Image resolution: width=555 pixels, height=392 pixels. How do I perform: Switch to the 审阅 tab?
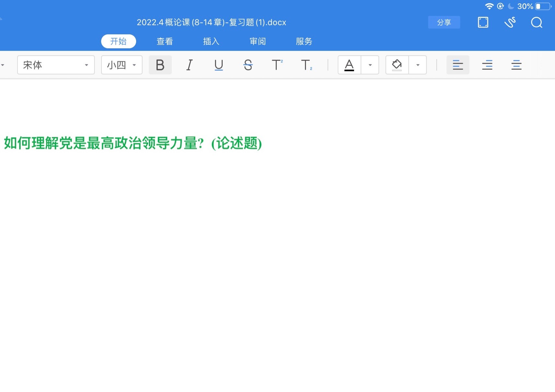pos(258,41)
